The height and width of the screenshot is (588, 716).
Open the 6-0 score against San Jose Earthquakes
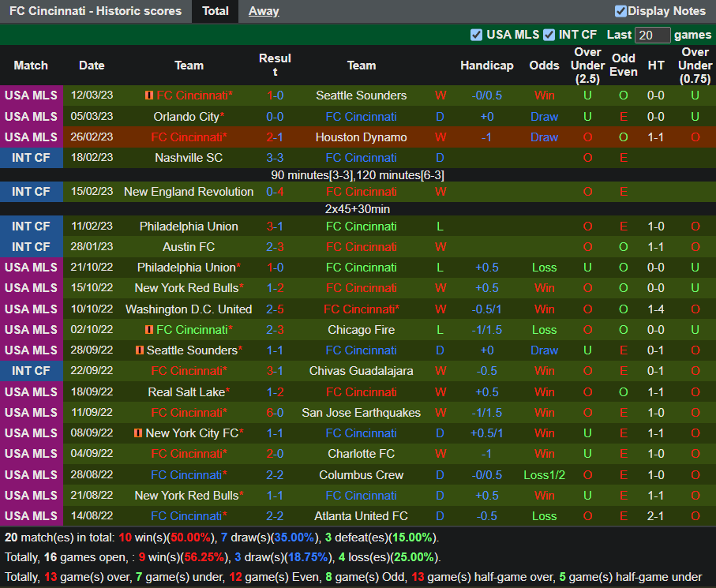[x=275, y=413]
